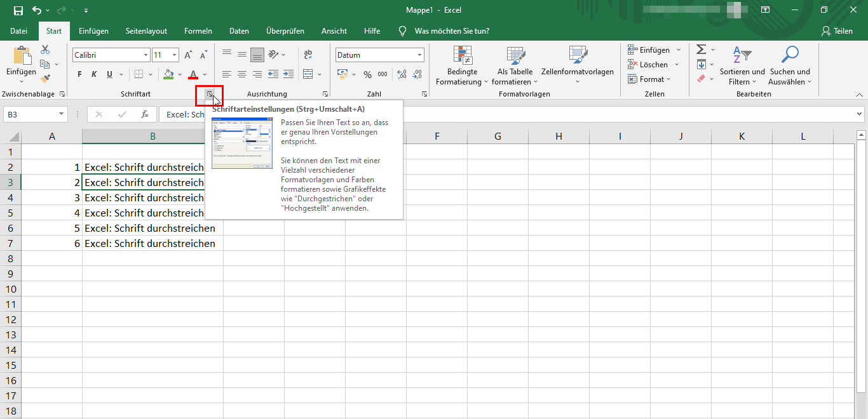Switch to the Überprüfen tab

285,31
